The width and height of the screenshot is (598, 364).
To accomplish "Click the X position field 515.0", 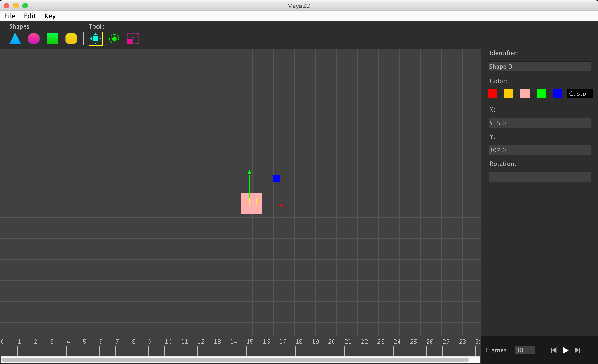I will coord(539,123).
